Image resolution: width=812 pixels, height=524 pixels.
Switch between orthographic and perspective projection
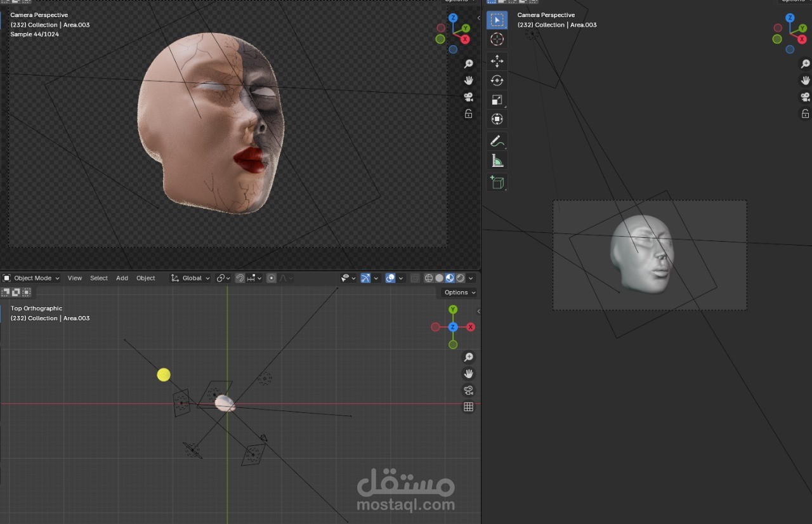[x=468, y=407]
